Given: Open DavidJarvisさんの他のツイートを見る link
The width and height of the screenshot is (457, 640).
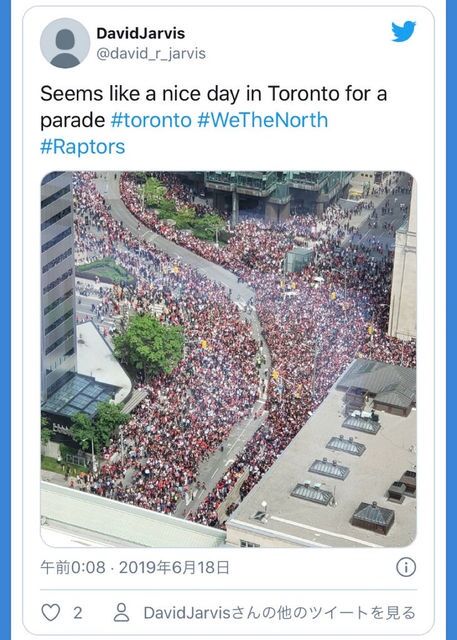Looking at the screenshot, I should pos(280,613).
